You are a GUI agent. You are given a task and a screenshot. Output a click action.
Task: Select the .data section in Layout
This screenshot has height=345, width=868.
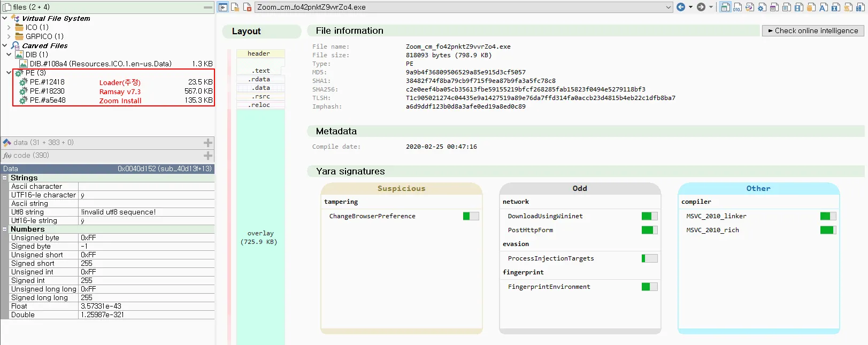(x=261, y=88)
